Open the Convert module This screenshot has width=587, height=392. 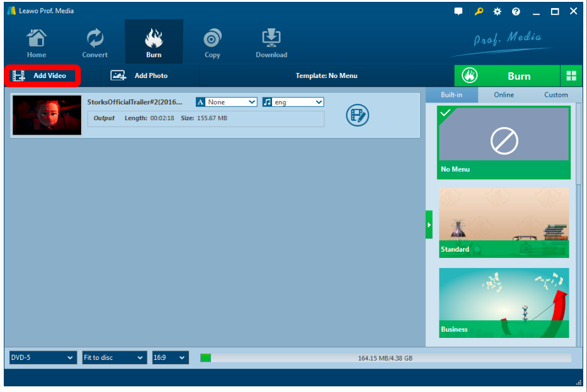click(94, 43)
